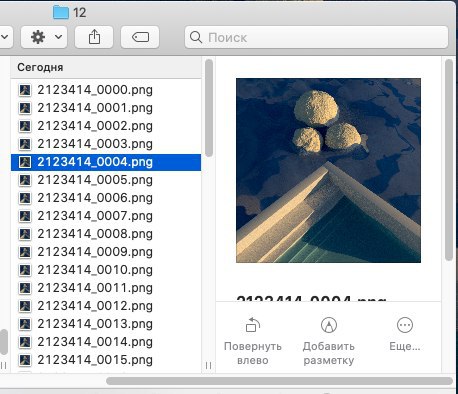Click thumbnail icon of 2123414_0002.png
Image resolution: width=458 pixels, height=394 pixels.
point(25,126)
